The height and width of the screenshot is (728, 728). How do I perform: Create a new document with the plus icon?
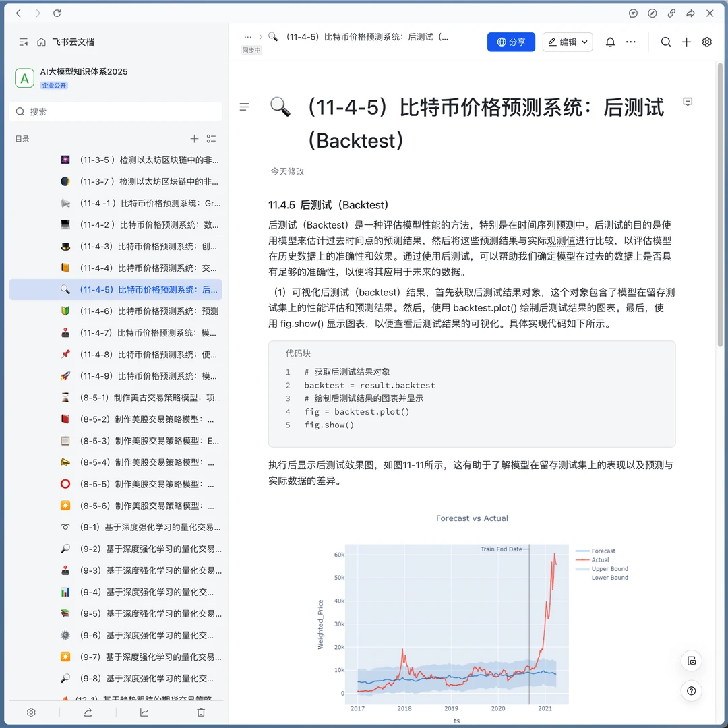click(686, 42)
